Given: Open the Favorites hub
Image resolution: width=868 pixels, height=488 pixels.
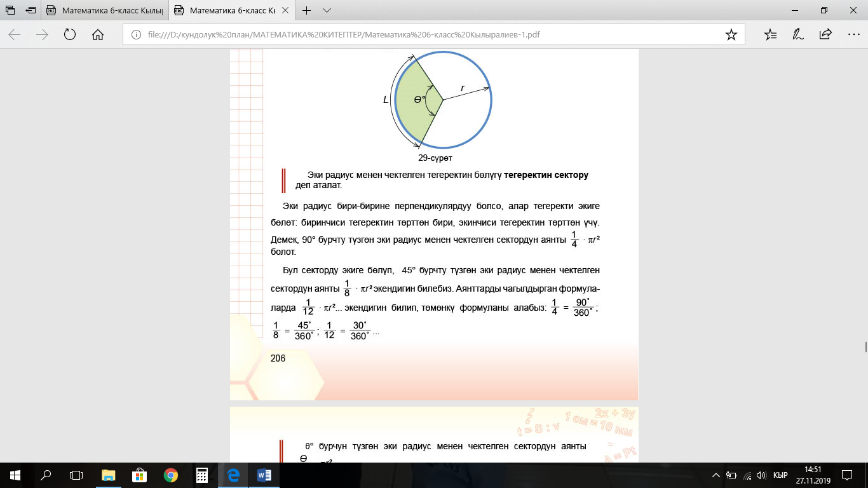Looking at the screenshot, I should [x=770, y=35].
